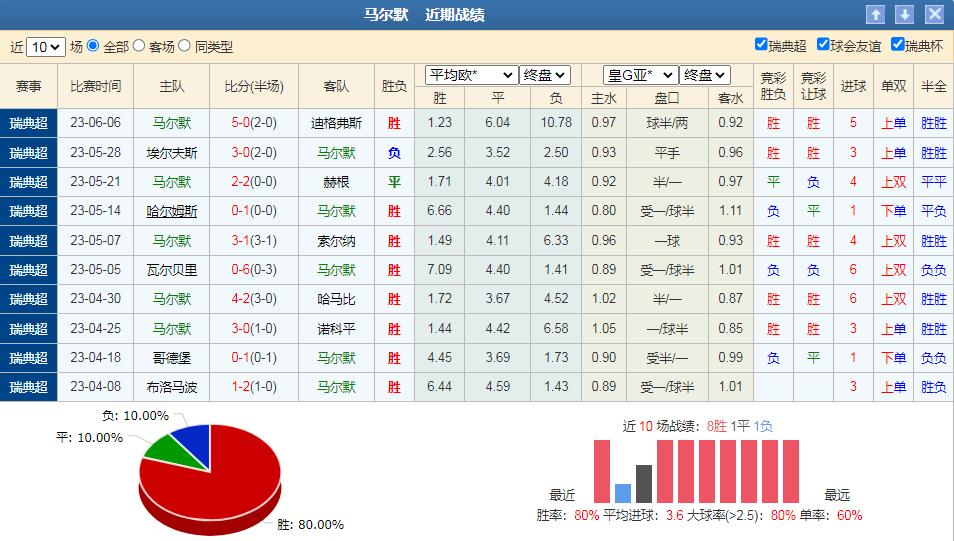This screenshot has width=954, height=541.
Task: Click the score 5-0(2-0)
Action: click(254, 123)
